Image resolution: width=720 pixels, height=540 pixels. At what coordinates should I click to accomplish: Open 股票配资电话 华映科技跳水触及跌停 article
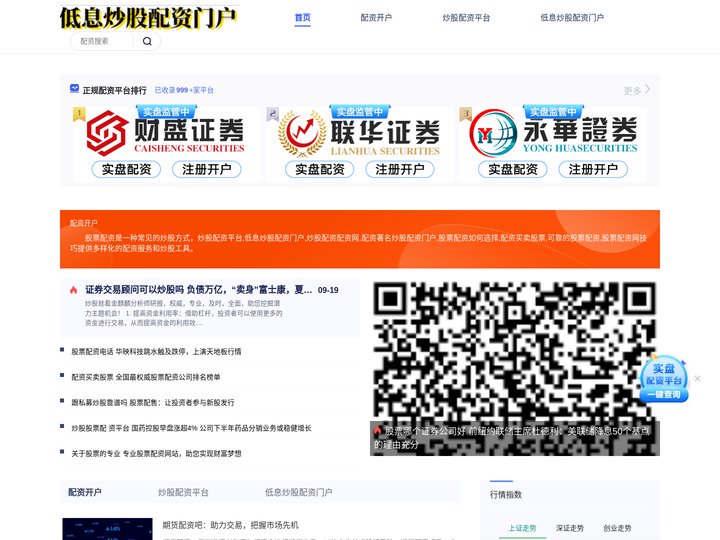tap(156, 352)
